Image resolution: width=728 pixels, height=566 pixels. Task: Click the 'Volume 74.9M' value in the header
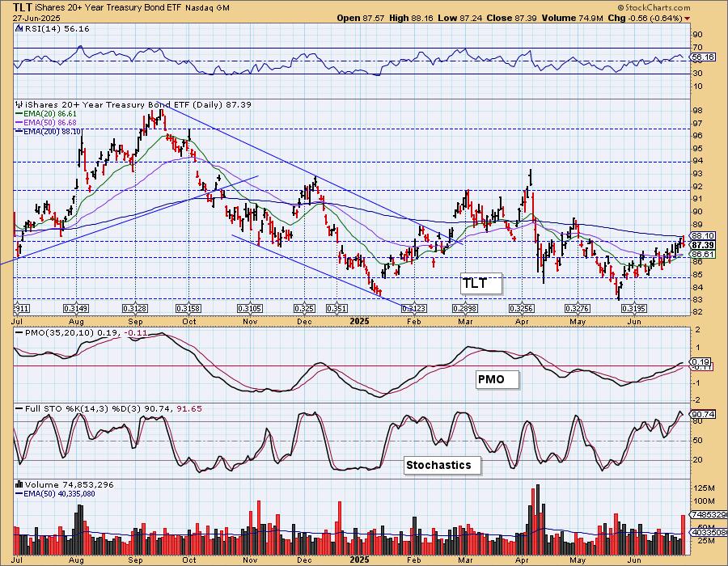(572, 18)
